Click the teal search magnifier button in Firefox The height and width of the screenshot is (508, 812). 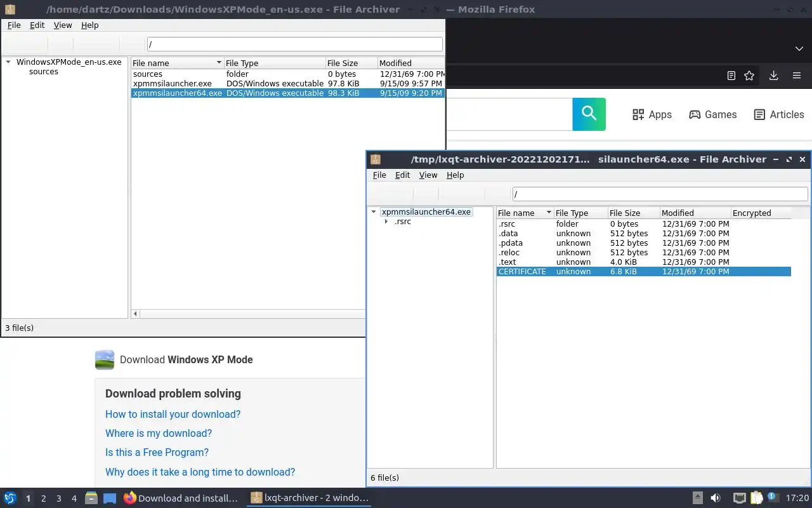click(589, 114)
